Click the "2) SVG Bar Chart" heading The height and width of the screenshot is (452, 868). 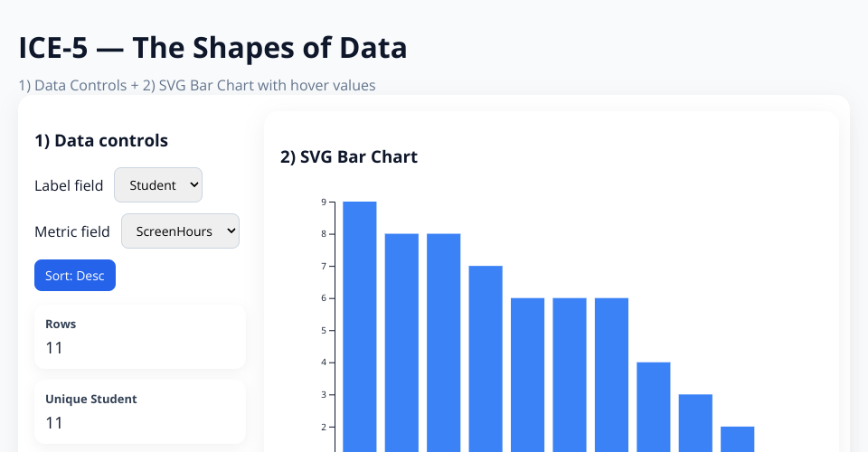pos(349,157)
